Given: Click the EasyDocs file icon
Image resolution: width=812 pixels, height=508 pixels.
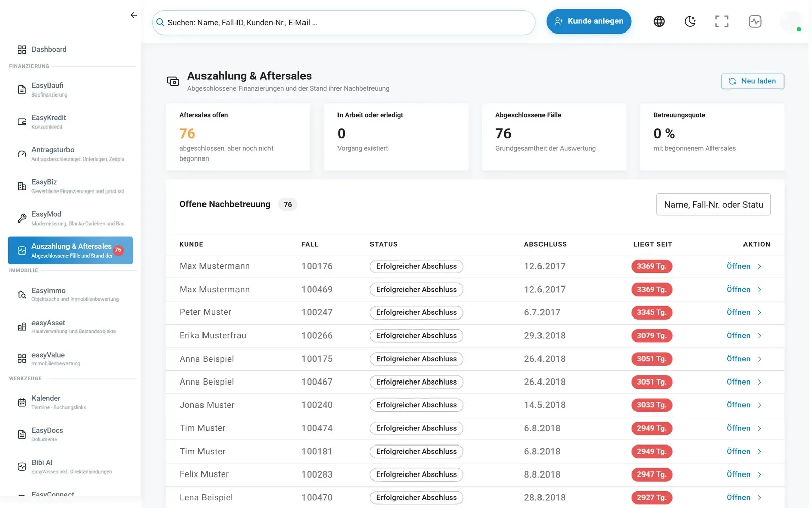Looking at the screenshot, I should tap(22, 434).
